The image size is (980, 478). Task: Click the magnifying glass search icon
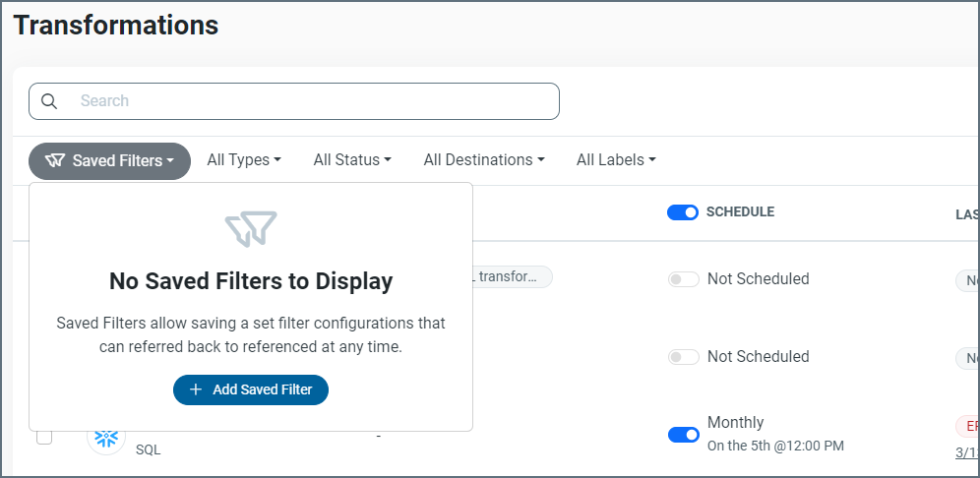point(49,101)
